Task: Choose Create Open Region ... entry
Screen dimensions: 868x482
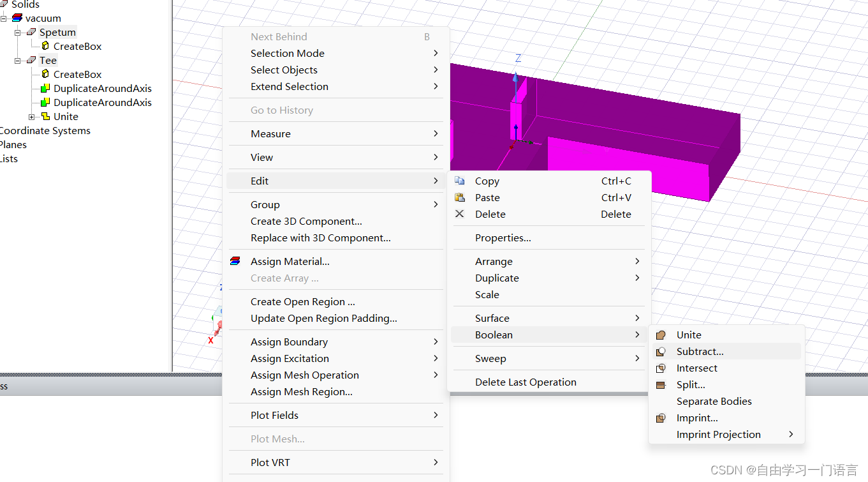Action: click(x=336, y=301)
